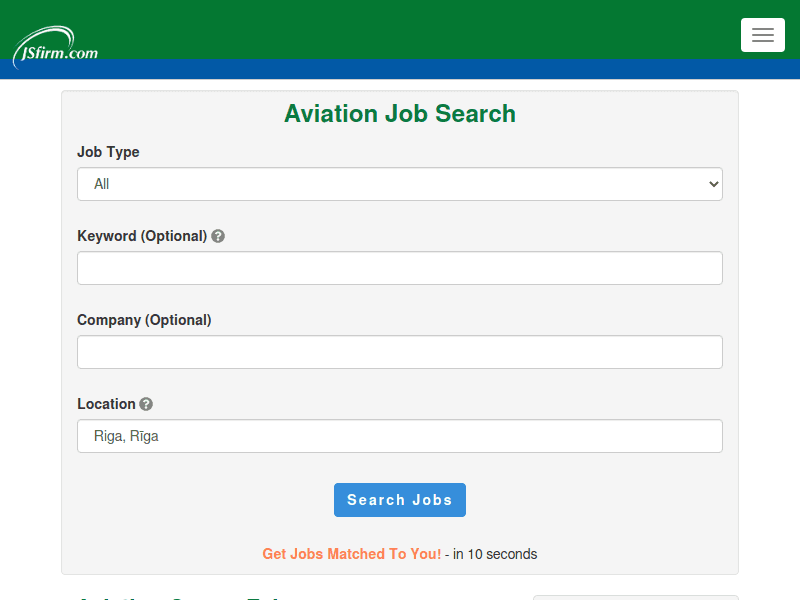Image resolution: width=800 pixels, height=600 pixels.
Task: Click the Company (Optional) label
Action: coord(144,320)
